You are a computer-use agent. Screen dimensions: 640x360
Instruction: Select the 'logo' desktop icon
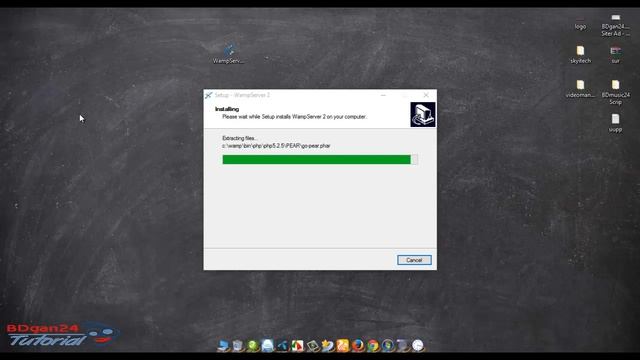(580, 23)
